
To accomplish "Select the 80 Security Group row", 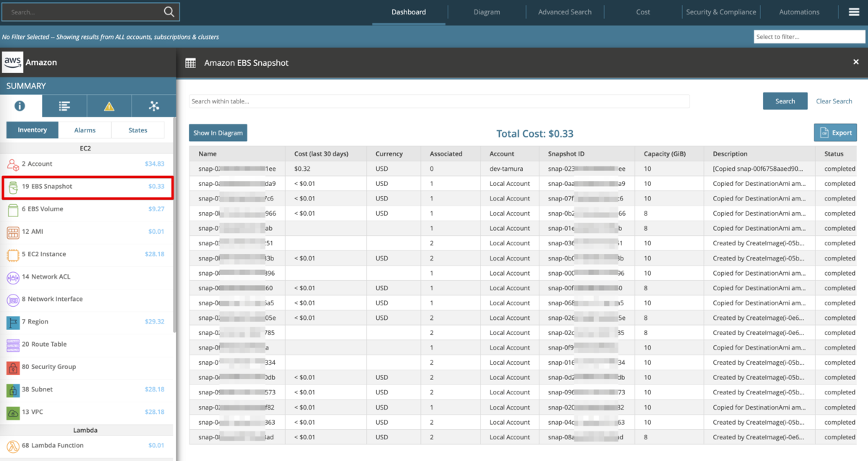I will (x=87, y=367).
